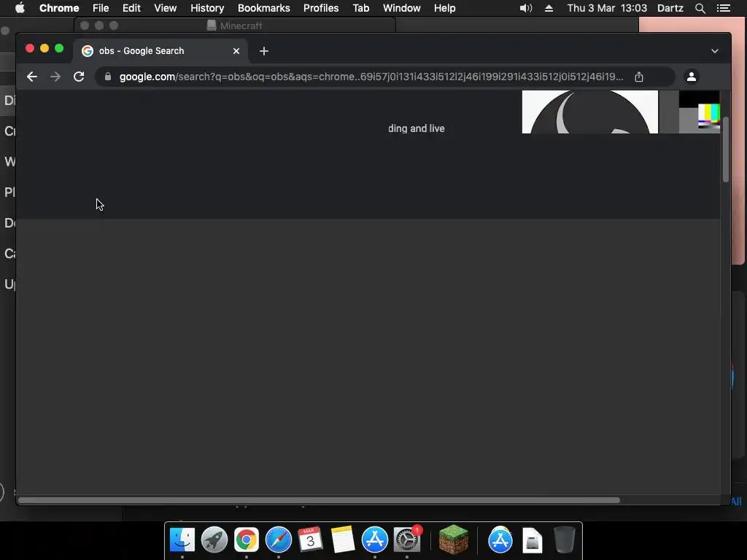Open the Chrome application menu
This screenshot has width=747, height=560.
pyautogui.click(x=59, y=8)
